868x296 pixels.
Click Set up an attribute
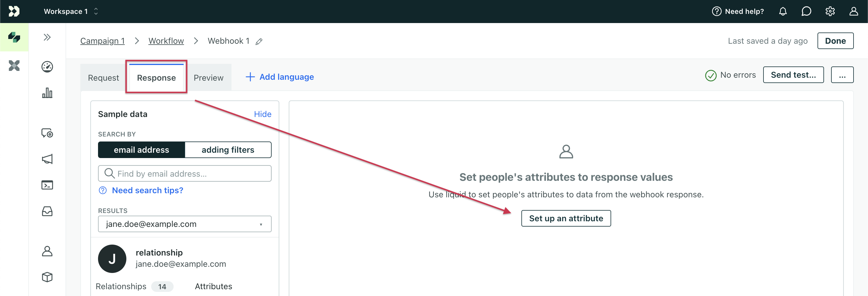click(566, 219)
